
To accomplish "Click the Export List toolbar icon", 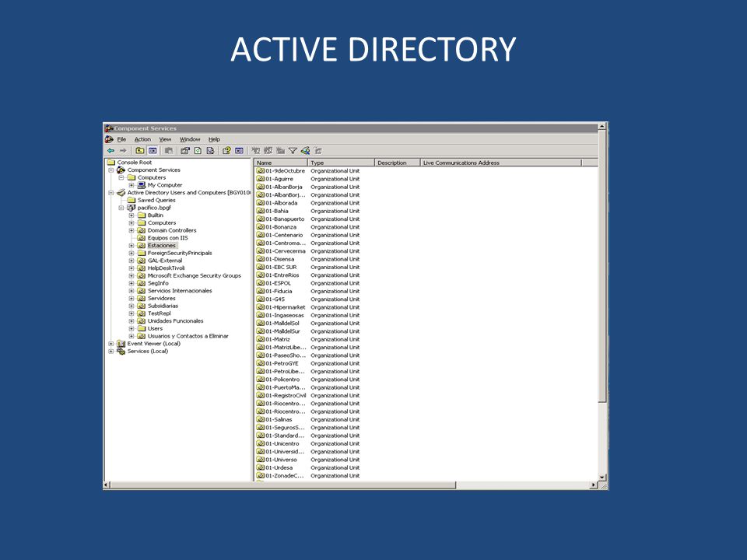I will [x=210, y=150].
